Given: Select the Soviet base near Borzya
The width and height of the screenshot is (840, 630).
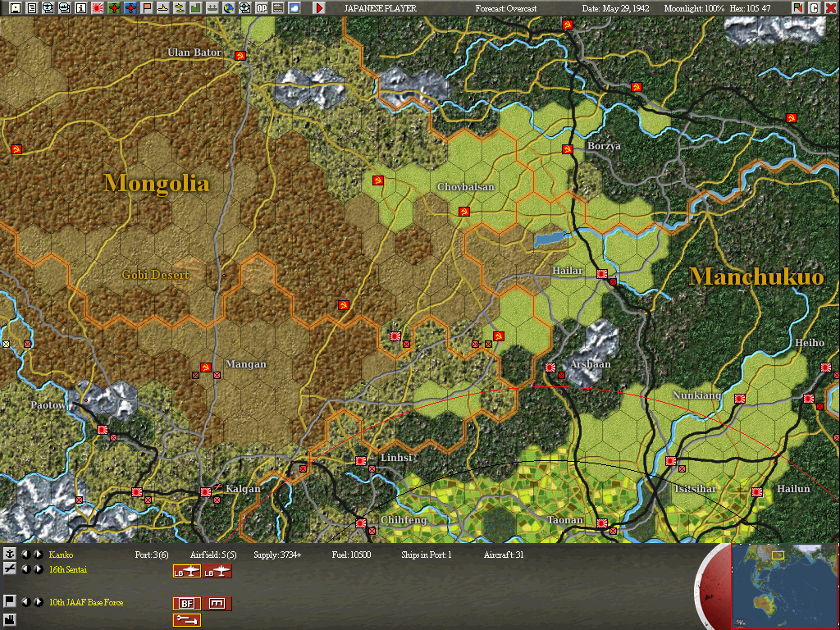Looking at the screenshot, I should [x=568, y=149].
